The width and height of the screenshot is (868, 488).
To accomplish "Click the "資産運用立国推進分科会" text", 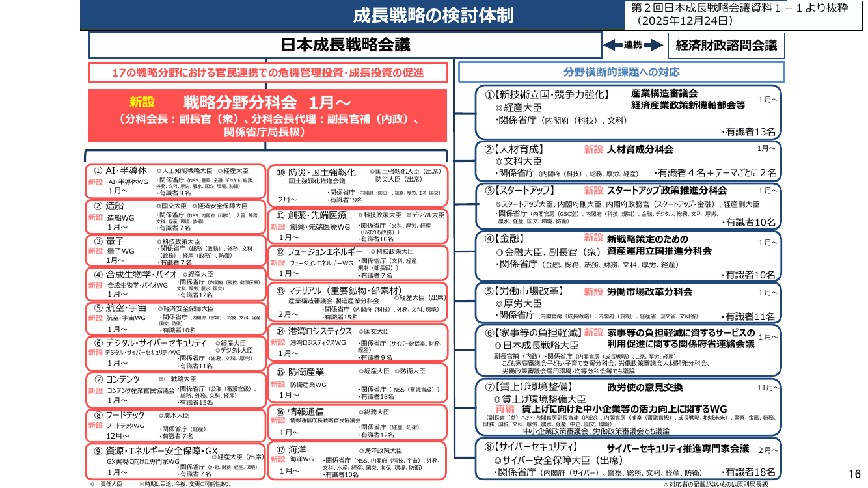I will coord(659,251).
